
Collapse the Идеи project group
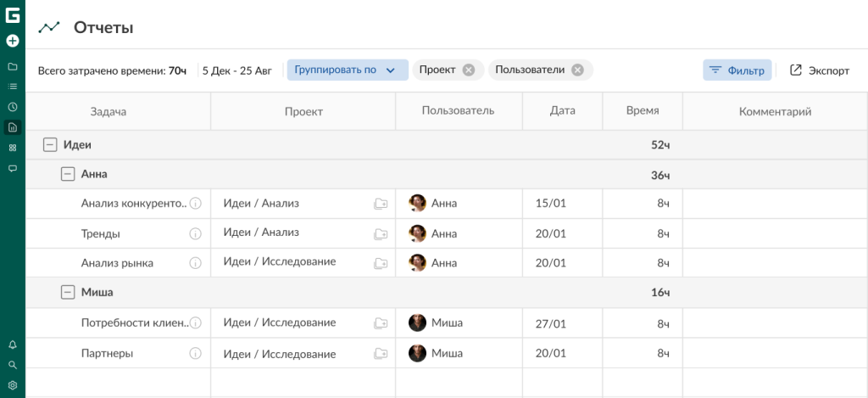(50, 145)
